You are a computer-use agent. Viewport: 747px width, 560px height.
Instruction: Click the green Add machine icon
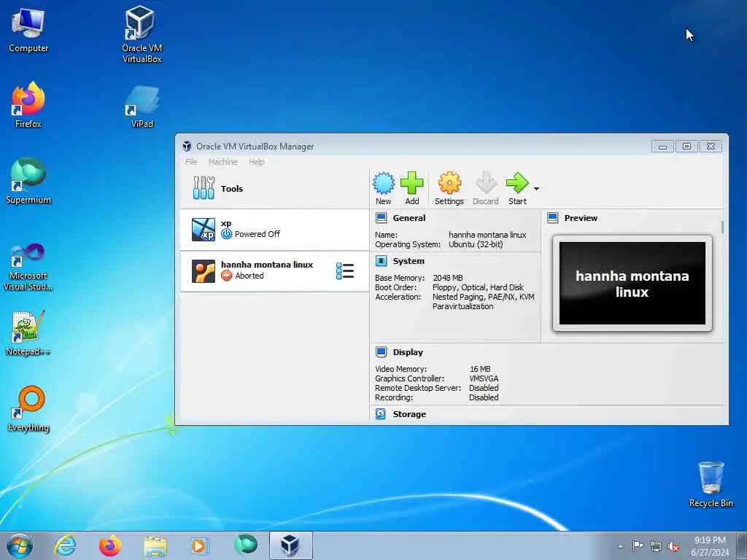[411, 183]
